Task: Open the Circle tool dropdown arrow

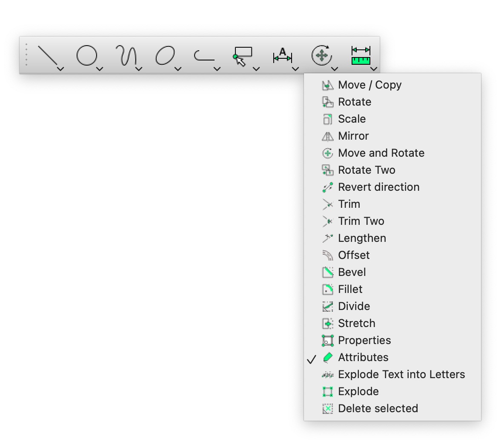Action: [100, 69]
